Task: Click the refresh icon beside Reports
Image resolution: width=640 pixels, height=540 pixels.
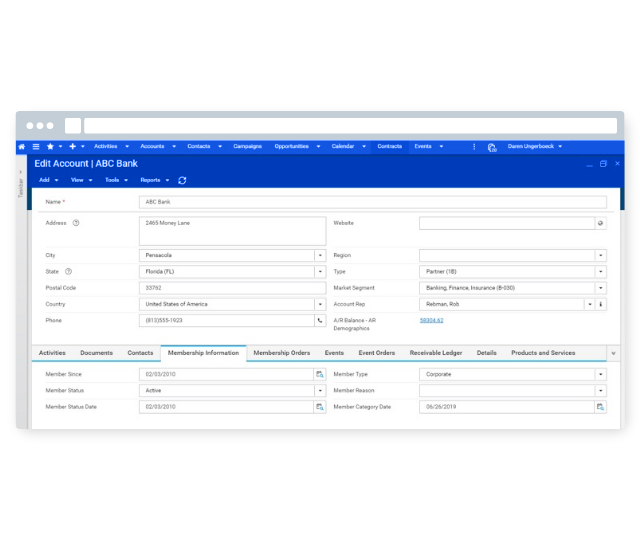Action: pyautogui.click(x=182, y=180)
